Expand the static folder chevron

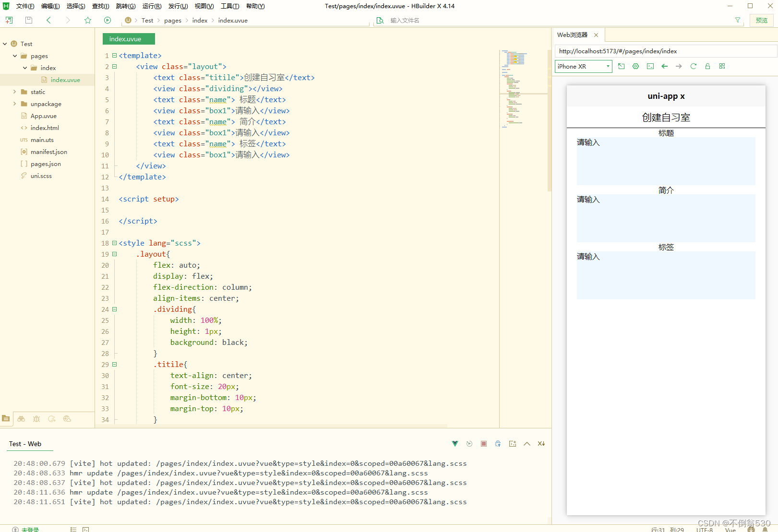(x=15, y=92)
